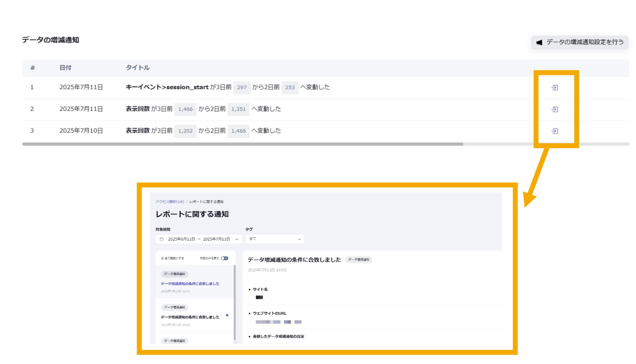The width and height of the screenshot is (636, 364).
Task: Click calendar icon in 対象期間 date field
Action: [x=162, y=239]
